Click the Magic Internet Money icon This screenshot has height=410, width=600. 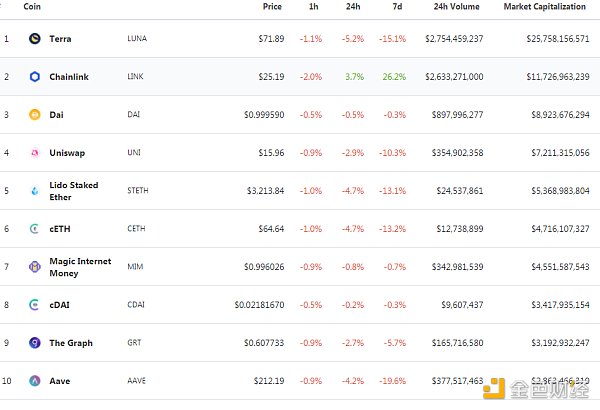coord(34,267)
